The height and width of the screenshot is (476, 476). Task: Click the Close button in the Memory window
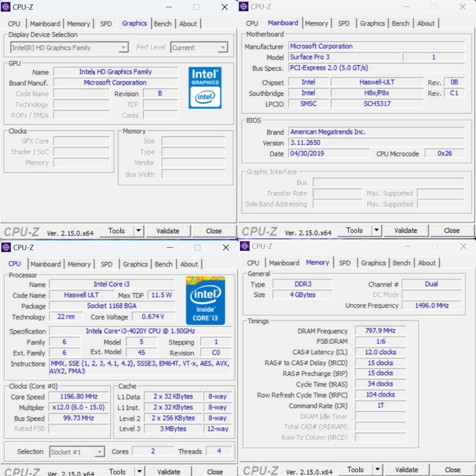coord(453,470)
